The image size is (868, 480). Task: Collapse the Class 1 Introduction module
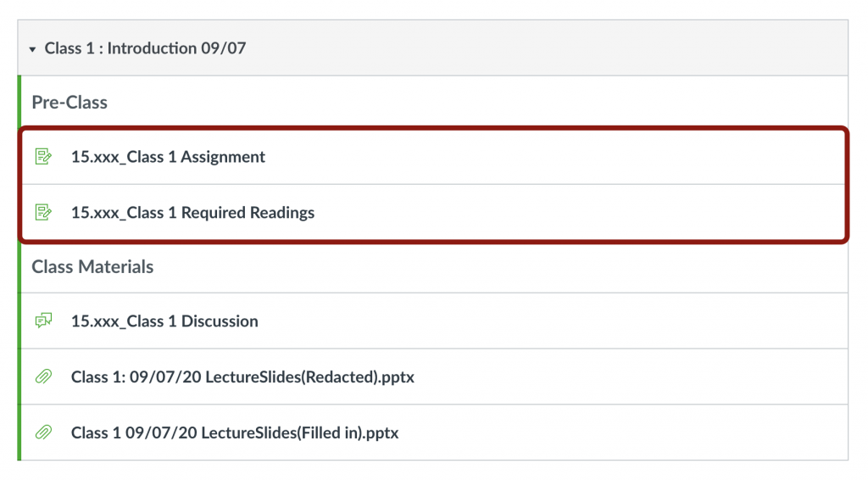tap(32, 49)
